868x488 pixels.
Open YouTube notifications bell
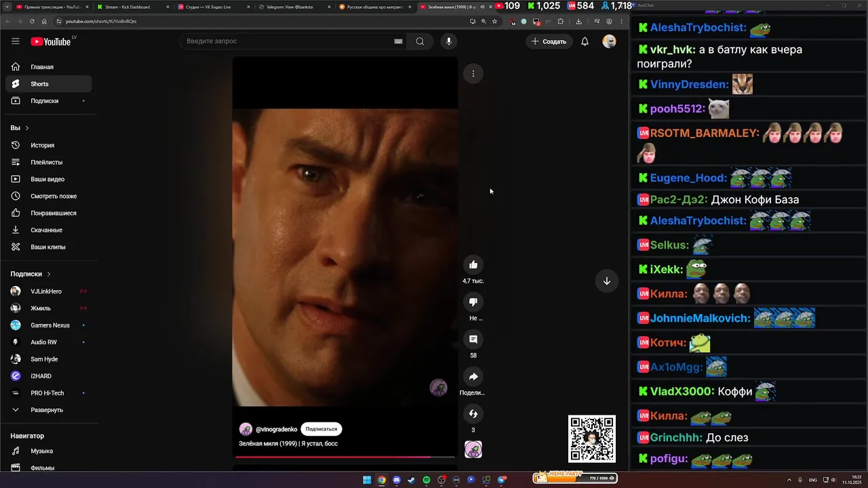[585, 41]
